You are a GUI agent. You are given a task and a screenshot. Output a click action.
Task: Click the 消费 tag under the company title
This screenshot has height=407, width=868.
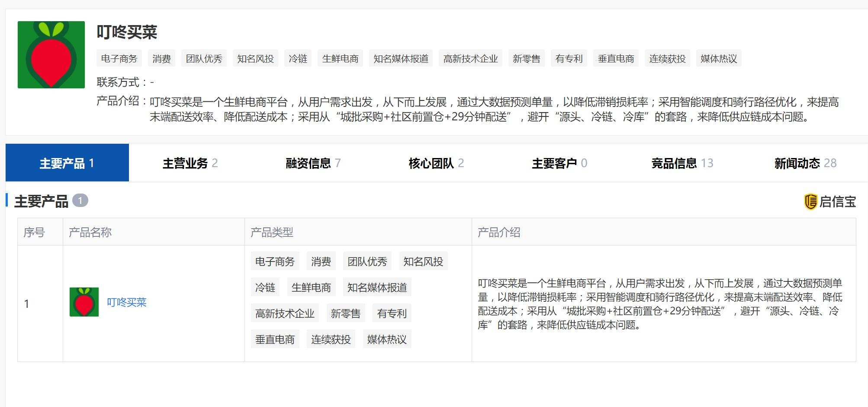161,58
